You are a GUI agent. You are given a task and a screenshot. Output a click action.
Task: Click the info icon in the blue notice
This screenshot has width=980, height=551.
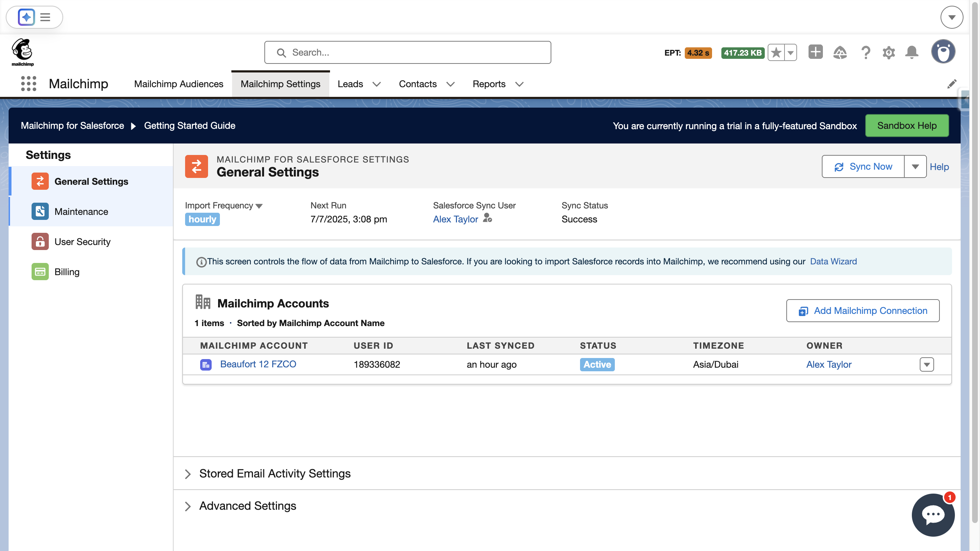click(201, 262)
